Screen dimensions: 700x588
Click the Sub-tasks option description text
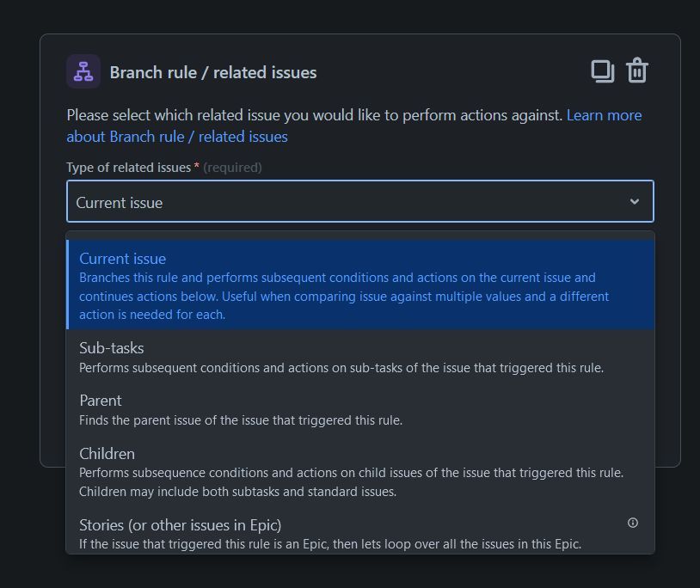(x=341, y=368)
